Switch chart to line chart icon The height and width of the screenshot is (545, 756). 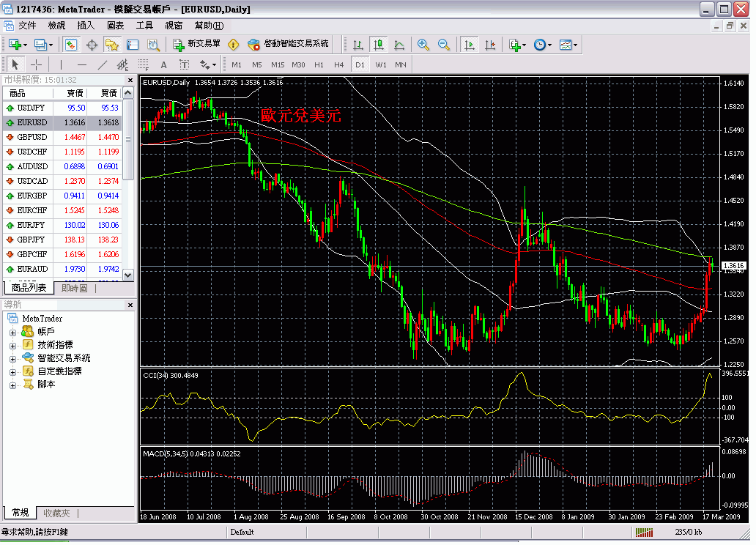point(399,45)
